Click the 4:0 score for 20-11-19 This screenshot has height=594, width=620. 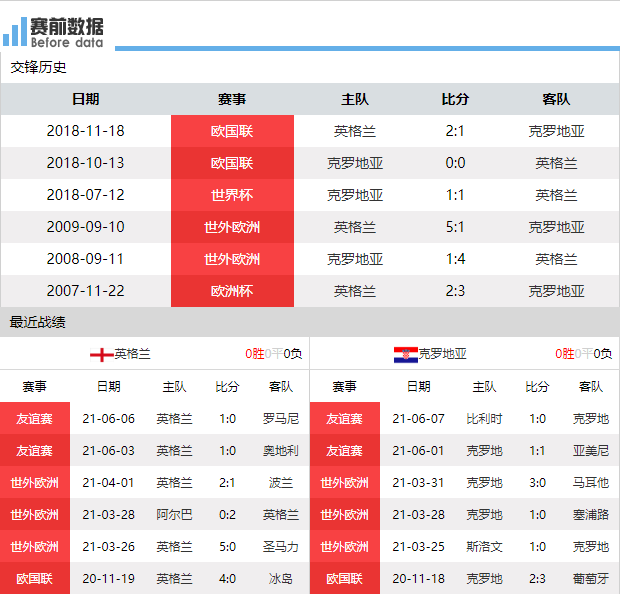227,579
